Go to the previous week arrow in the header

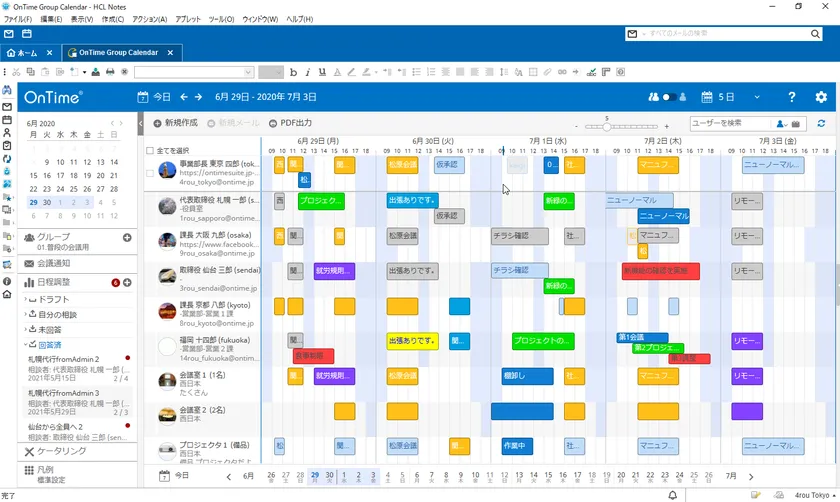[184, 97]
